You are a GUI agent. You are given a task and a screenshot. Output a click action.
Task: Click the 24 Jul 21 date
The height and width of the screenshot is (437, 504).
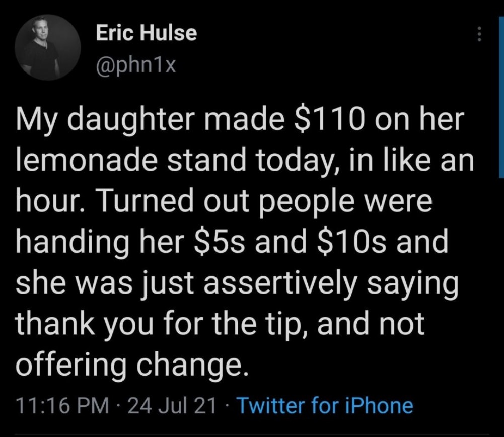point(171,405)
